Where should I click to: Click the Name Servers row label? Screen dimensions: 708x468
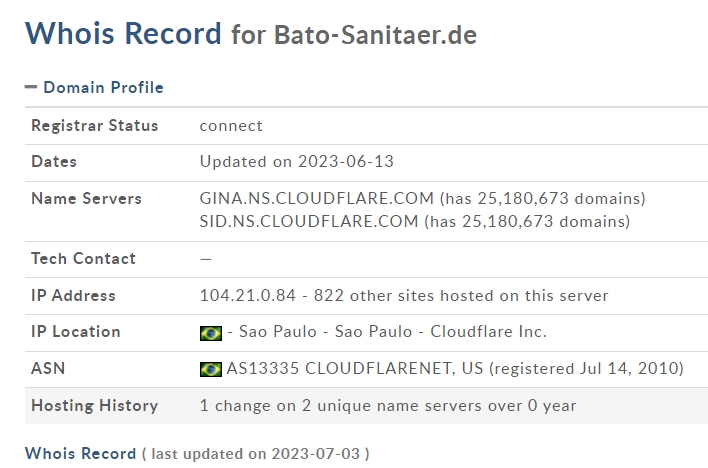pyautogui.click(x=86, y=199)
